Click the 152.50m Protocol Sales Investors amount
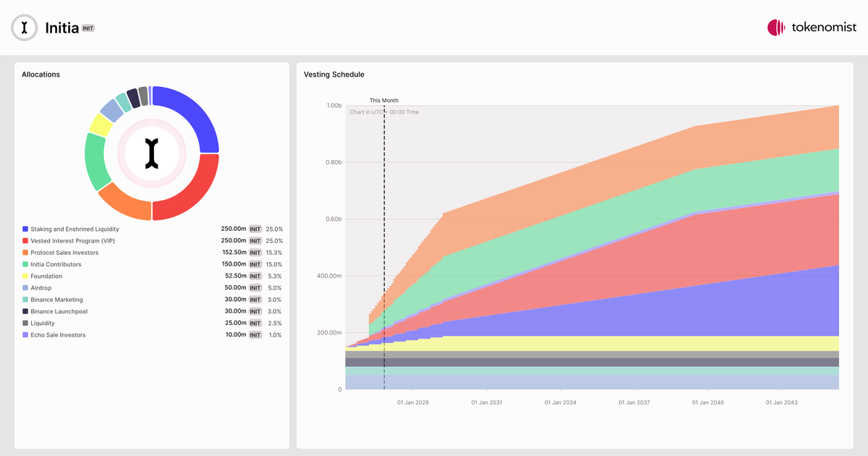868x456 pixels. tap(234, 253)
